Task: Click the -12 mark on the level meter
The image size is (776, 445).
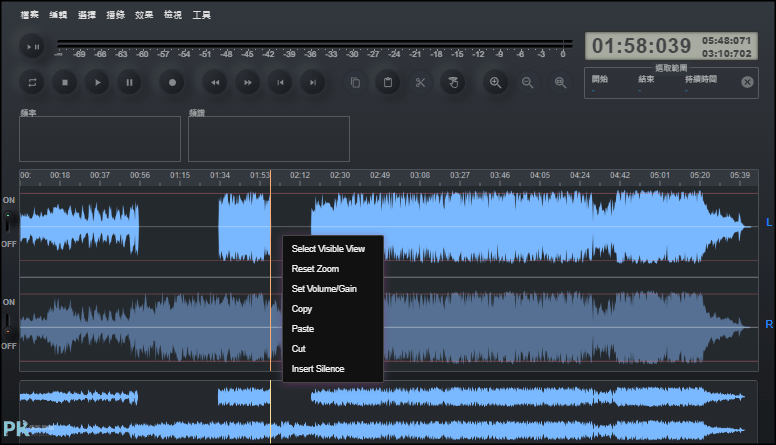Action: [x=478, y=54]
